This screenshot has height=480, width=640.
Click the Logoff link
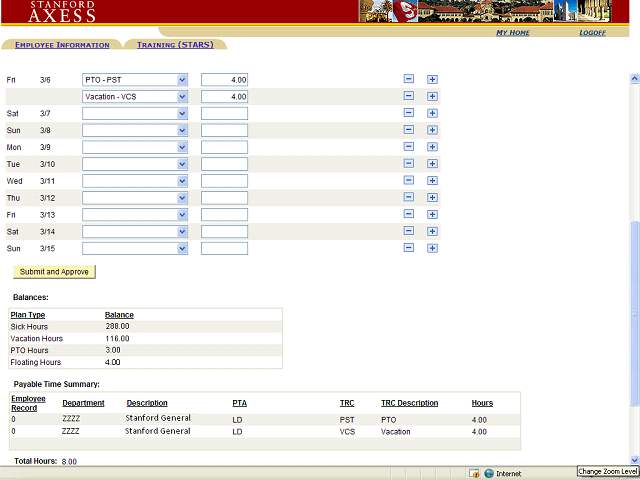point(592,33)
